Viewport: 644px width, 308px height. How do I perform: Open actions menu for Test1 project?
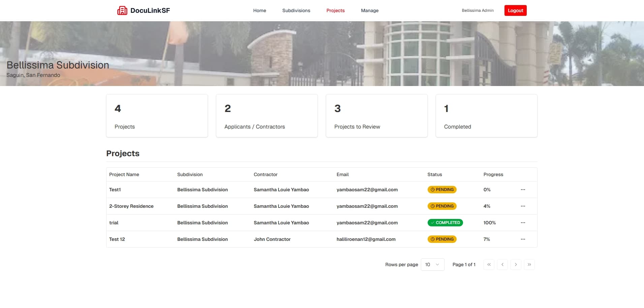click(x=523, y=190)
